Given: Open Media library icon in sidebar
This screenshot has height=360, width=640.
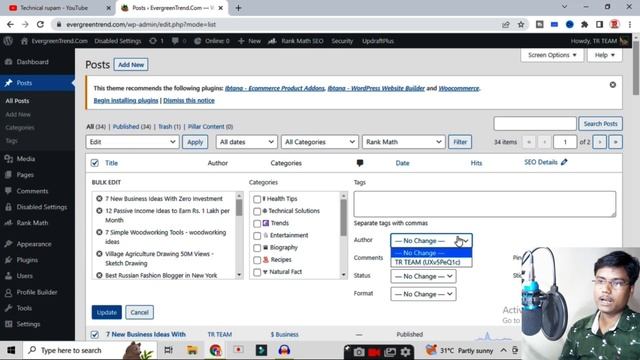Looking at the screenshot, I should [x=9, y=159].
